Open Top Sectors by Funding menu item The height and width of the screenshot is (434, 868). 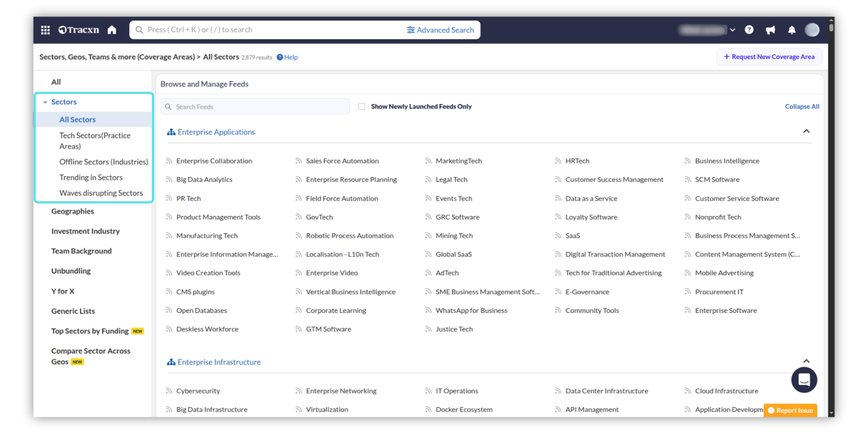[x=90, y=331]
